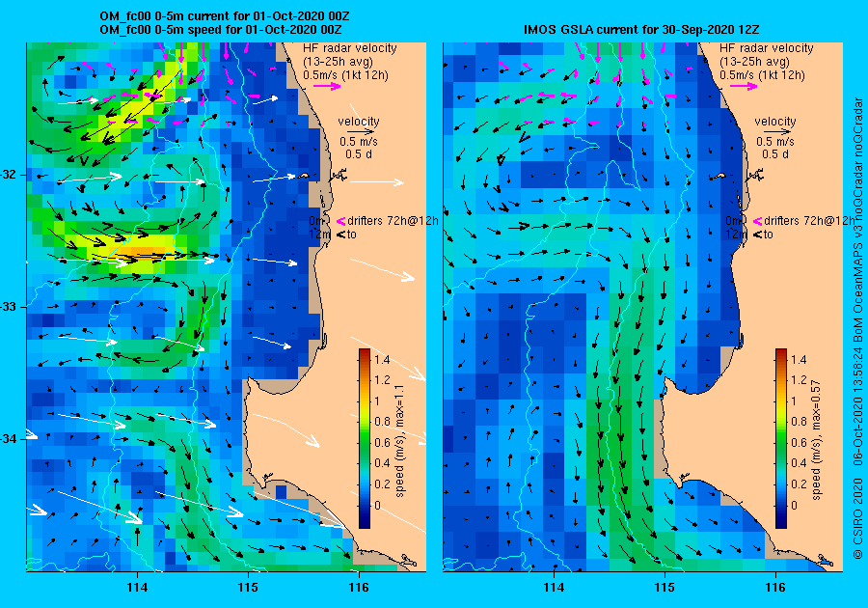Click the '-32' latitude axis label

tap(10, 175)
